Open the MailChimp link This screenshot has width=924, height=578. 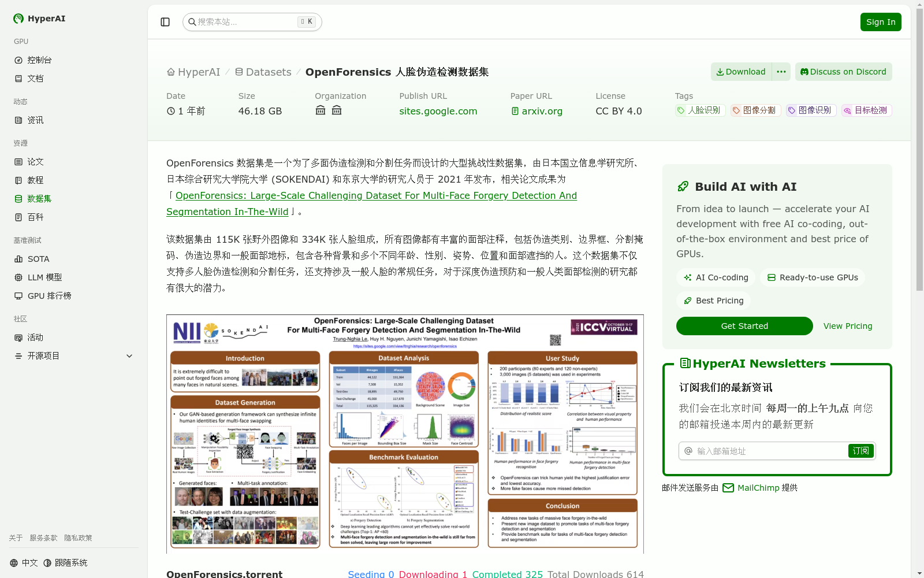tap(751, 488)
